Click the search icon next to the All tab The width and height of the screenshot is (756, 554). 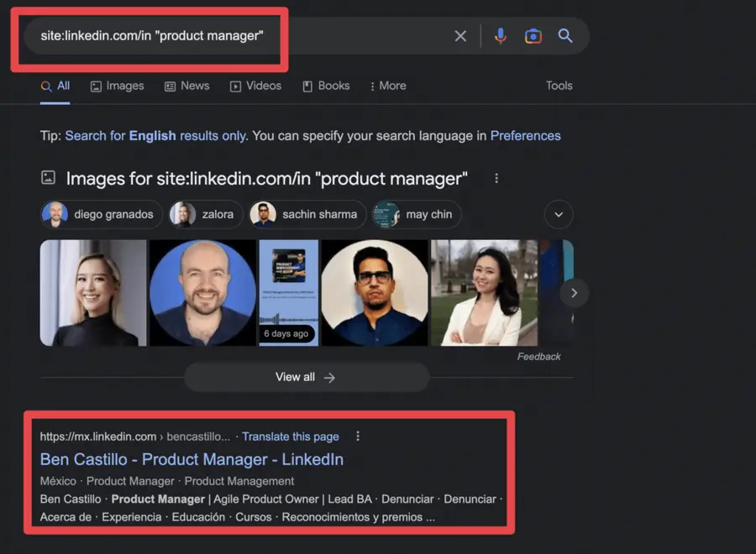point(44,85)
